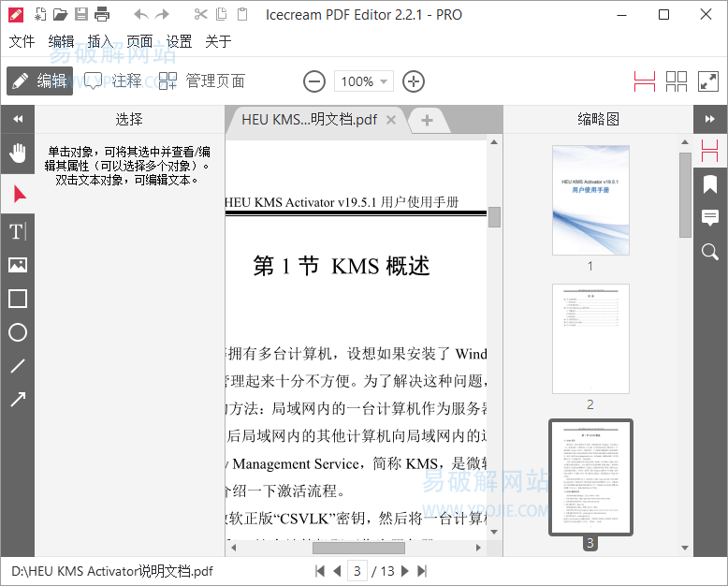The width and height of the screenshot is (728, 586).
Task: Collapse the left tools panel
Action: coord(18,119)
